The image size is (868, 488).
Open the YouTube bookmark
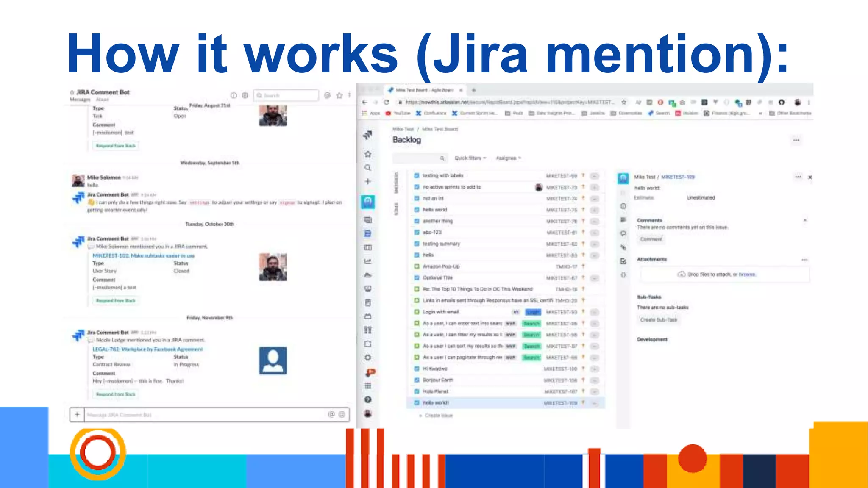pos(398,113)
